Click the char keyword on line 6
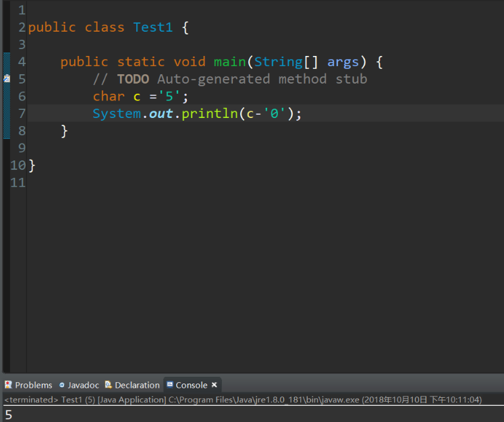 point(109,96)
